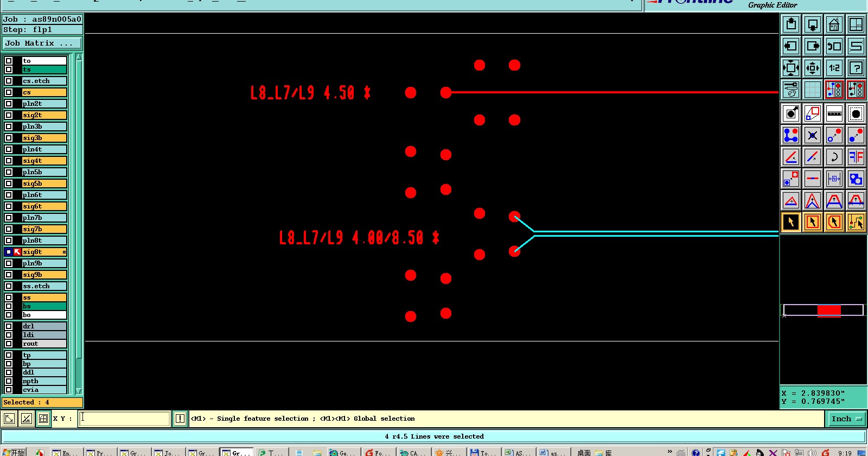Click the zoom in expanding-arrows icon
This screenshot has height=456, width=868.
click(x=791, y=68)
